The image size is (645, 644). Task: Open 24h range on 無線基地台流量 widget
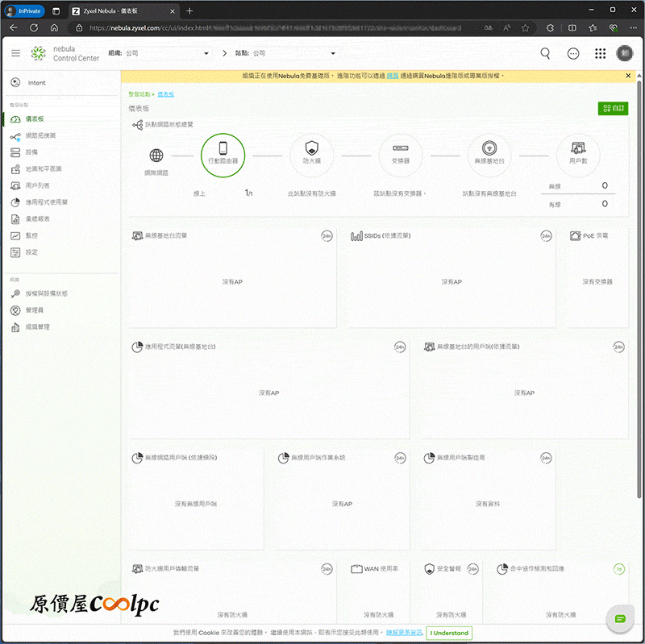[327, 236]
